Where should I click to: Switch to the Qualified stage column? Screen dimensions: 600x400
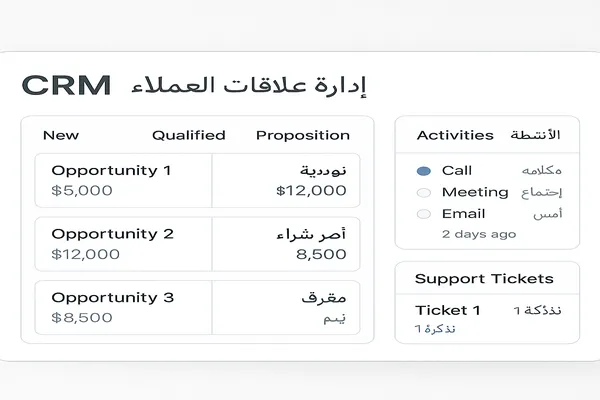pos(188,135)
